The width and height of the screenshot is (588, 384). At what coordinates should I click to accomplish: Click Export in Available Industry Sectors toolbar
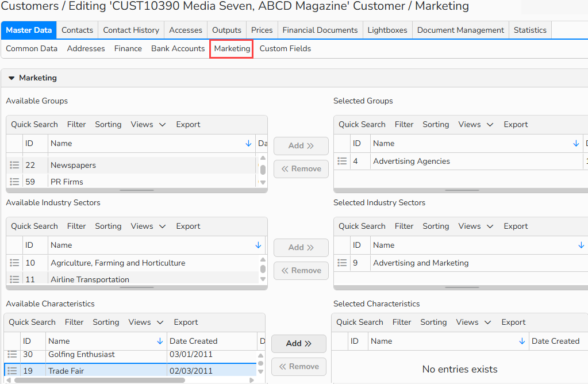point(189,226)
